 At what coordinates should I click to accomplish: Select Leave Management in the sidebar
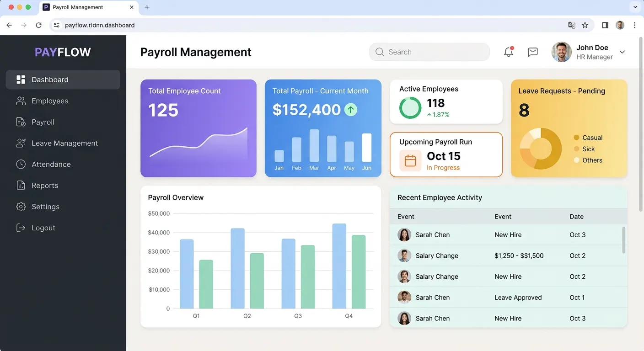(x=63, y=143)
